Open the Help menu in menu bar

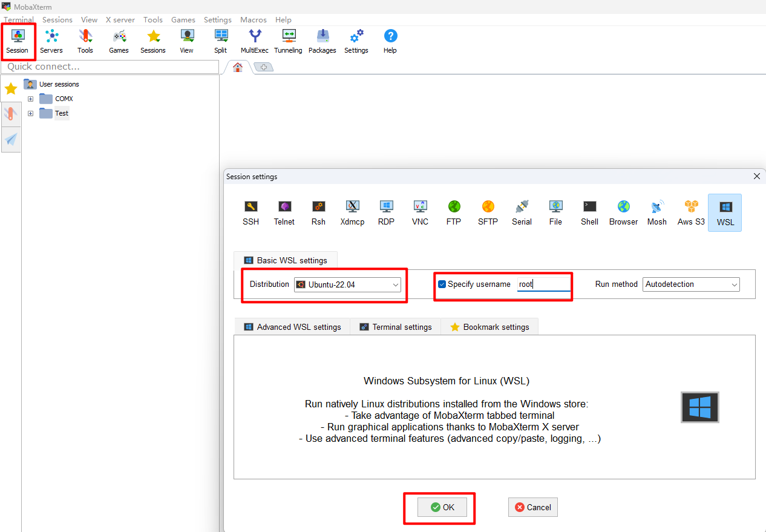point(283,20)
